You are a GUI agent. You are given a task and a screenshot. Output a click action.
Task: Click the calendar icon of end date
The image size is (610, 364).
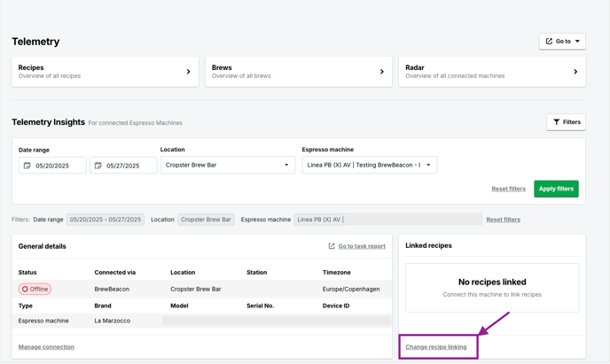(x=98, y=166)
